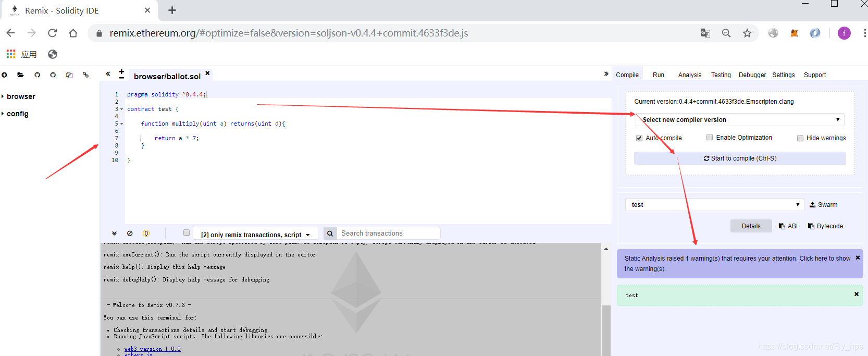Toggle the terminal with the double-down chevron
Screen dimensions: 868x356
click(x=114, y=234)
